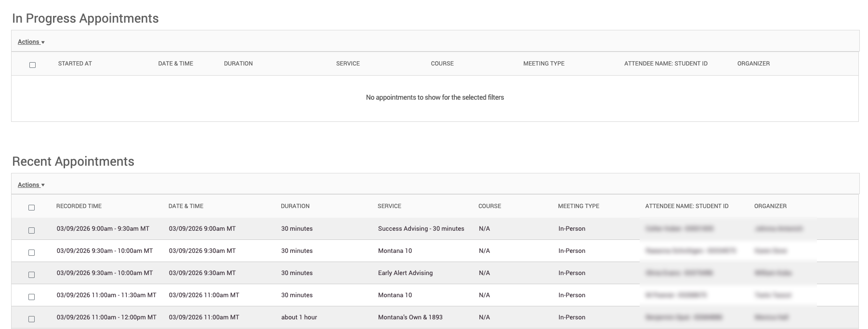The image size is (868, 329).
Task: Click ORGANIZER header in In Progress table
Action: coord(753,64)
